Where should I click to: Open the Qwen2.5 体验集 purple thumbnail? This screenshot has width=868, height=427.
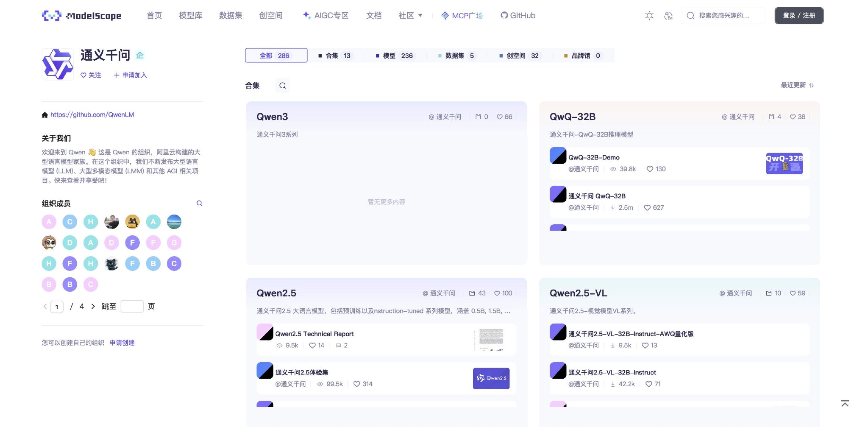pyautogui.click(x=491, y=378)
